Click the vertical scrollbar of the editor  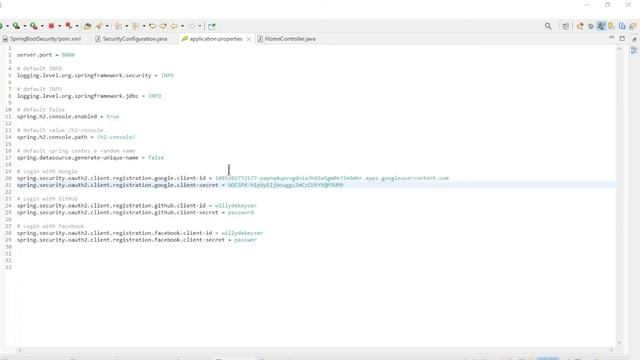[x=619, y=196]
